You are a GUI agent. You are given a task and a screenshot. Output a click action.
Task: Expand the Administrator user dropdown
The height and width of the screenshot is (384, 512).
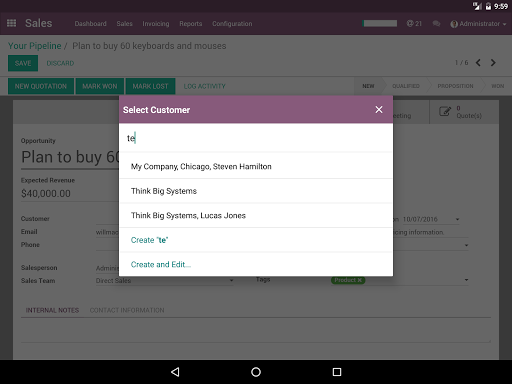478,24
